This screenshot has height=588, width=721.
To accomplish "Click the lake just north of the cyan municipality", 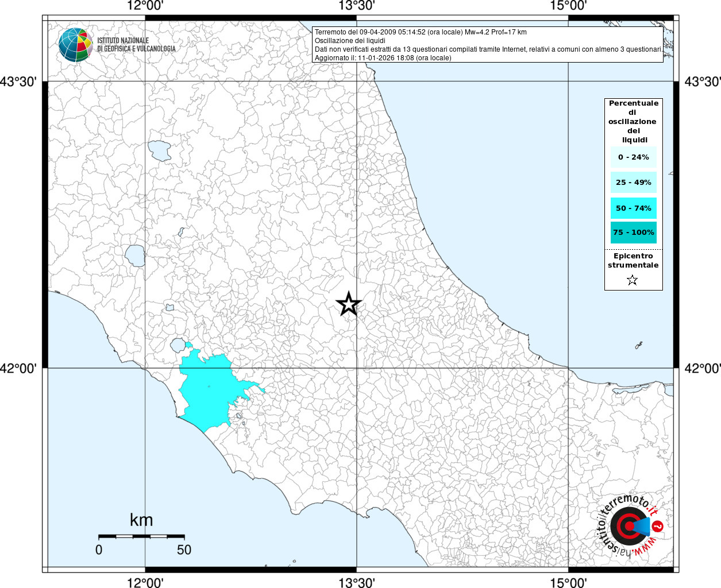I will (x=179, y=345).
